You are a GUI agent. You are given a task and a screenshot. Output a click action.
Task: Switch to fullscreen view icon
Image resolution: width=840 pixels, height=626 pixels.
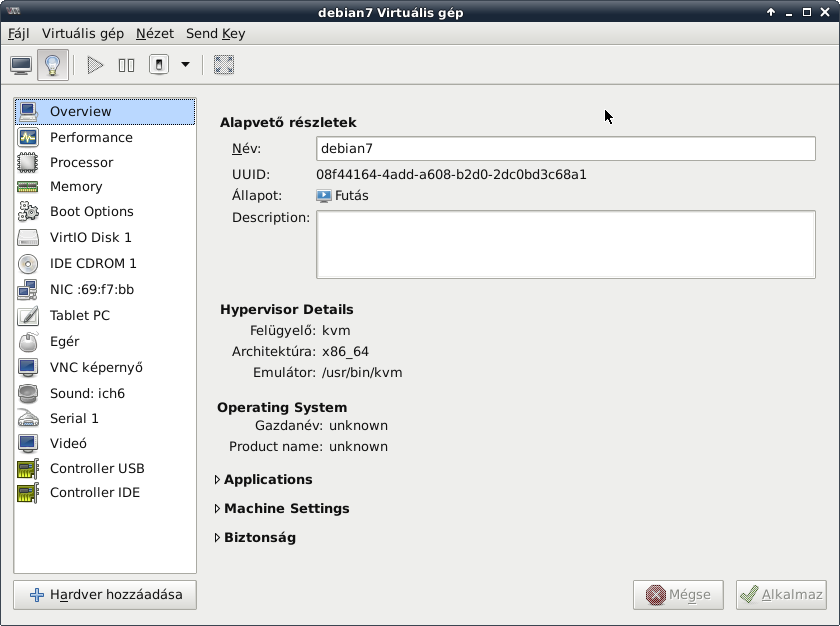click(224, 65)
